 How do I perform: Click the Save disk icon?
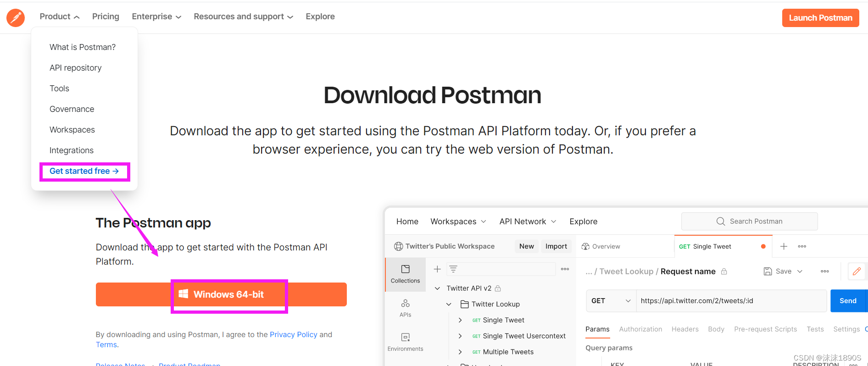click(x=768, y=272)
